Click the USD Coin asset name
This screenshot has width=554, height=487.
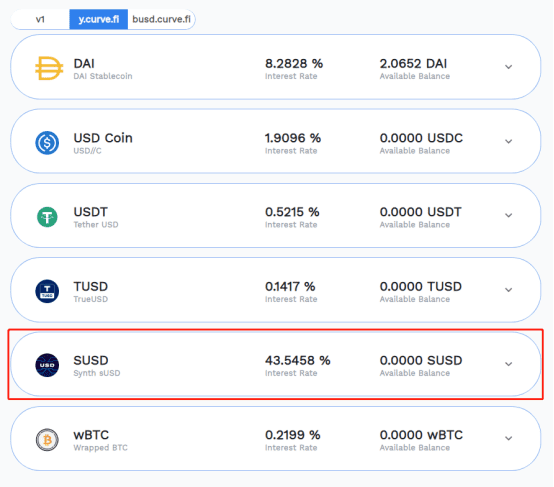[103, 138]
